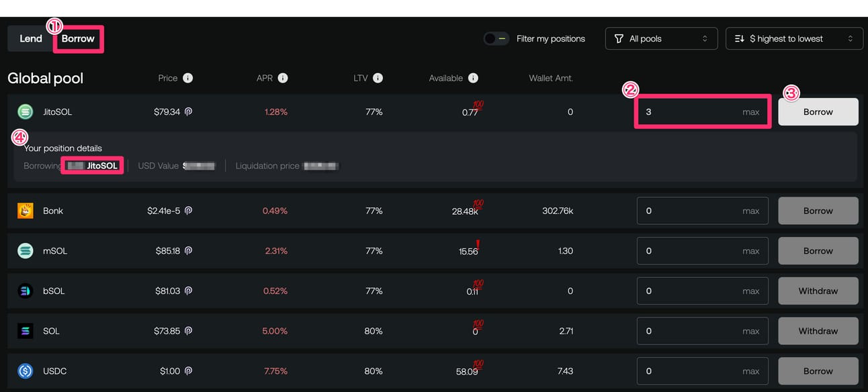Click the Bonk pool name
This screenshot has height=392, width=868.
point(53,211)
